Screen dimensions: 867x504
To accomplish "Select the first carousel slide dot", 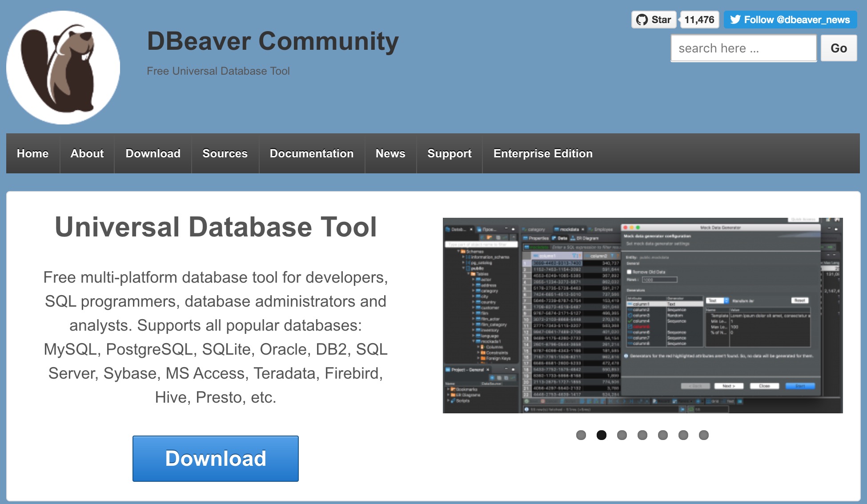I will 581,435.
